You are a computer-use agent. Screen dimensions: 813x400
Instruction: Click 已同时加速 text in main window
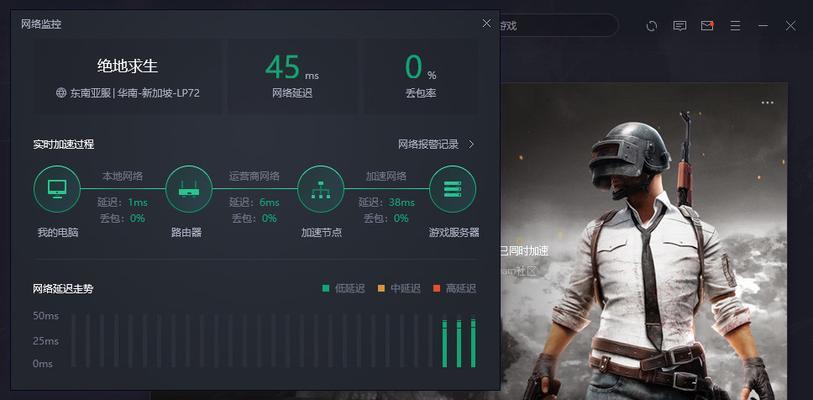pyautogui.click(x=523, y=251)
